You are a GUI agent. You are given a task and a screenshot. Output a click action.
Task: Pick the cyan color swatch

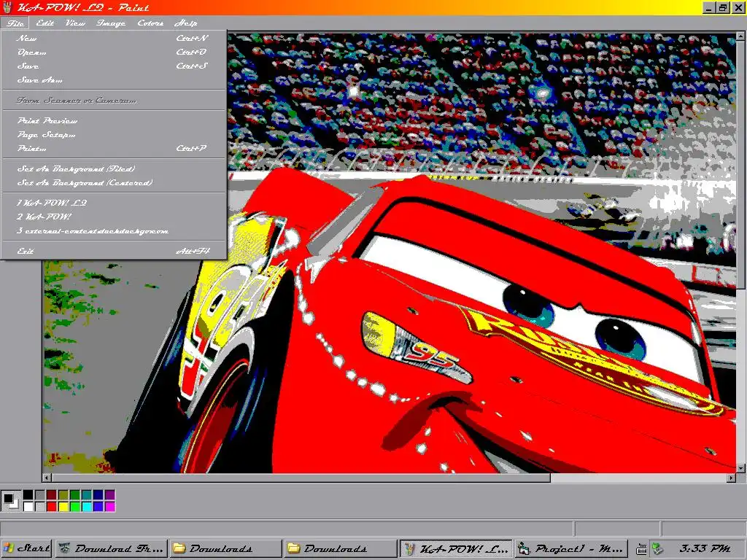87,506
